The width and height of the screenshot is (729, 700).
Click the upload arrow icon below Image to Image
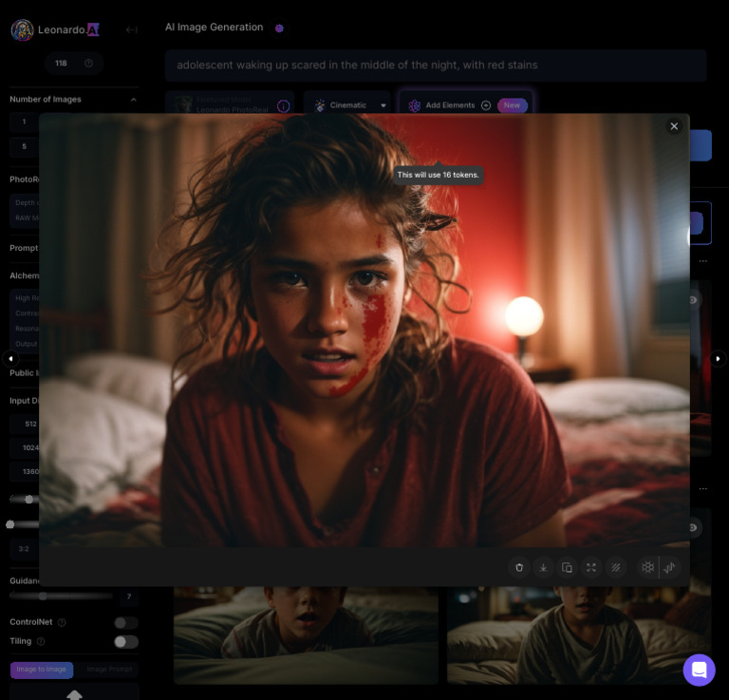[x=74, y=694]
